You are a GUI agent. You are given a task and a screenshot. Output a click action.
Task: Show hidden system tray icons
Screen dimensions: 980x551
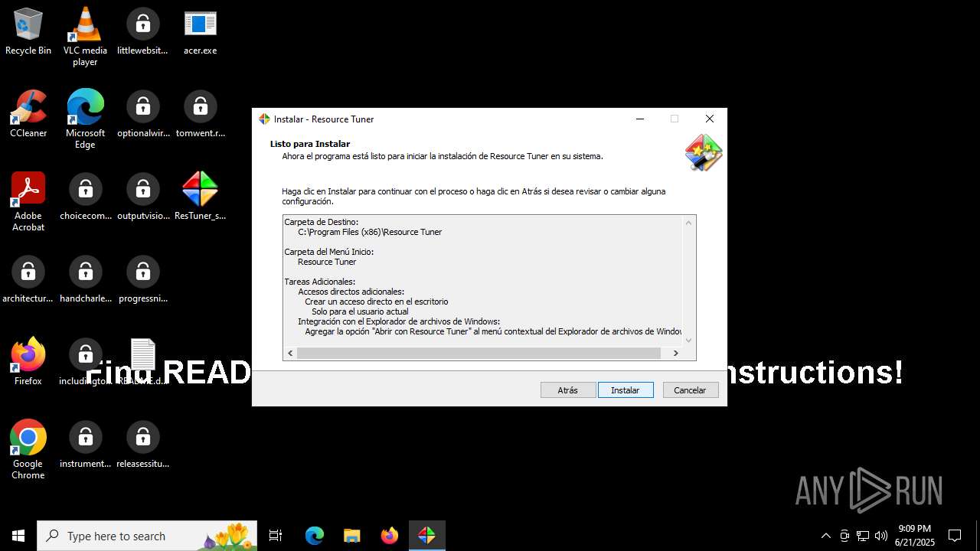(x=825, y=536)
